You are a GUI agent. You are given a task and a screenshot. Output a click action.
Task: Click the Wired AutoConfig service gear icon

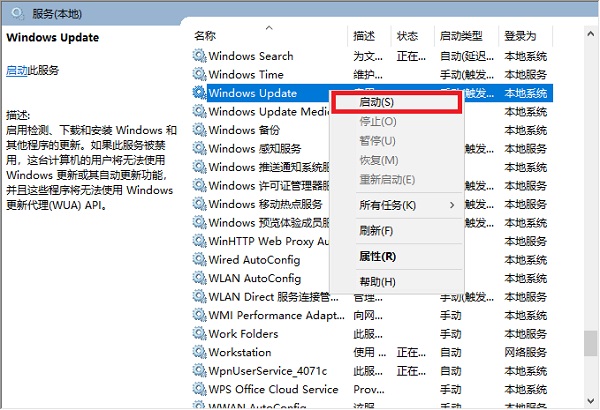click(199, 260)
